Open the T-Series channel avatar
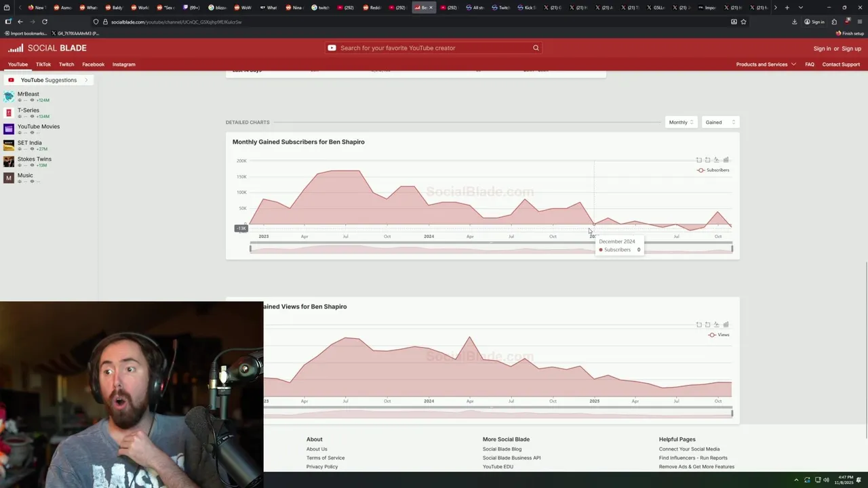Image resolution: width=868 pixels, height=488 pixels. [9, 113]
